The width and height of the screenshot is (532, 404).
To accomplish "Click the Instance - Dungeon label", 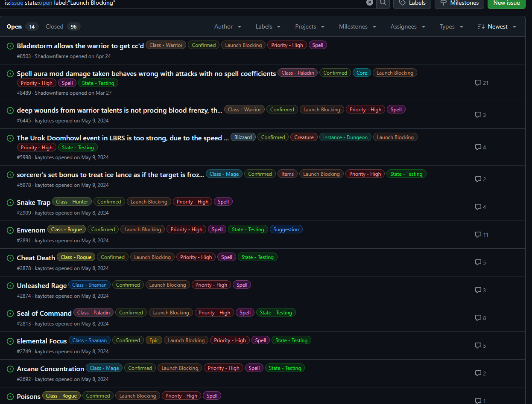I will click(x=345, y=137).
